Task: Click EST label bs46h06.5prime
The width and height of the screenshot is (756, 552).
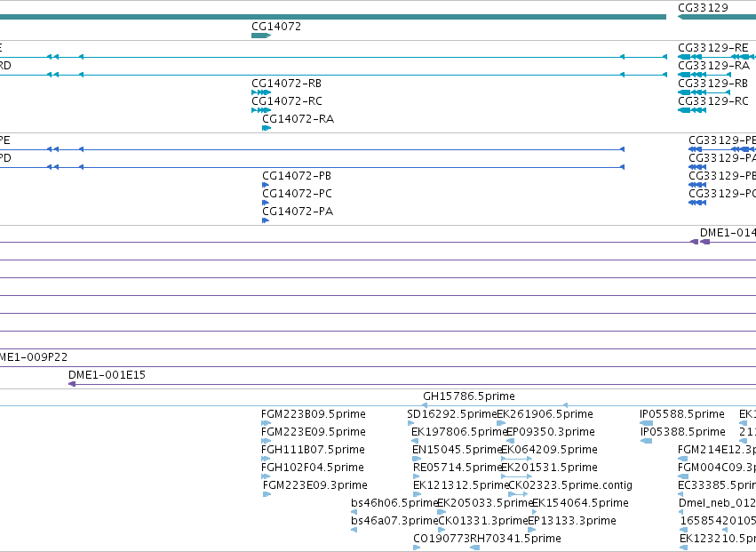Action: pyautogui.click(x=394, y=503)
